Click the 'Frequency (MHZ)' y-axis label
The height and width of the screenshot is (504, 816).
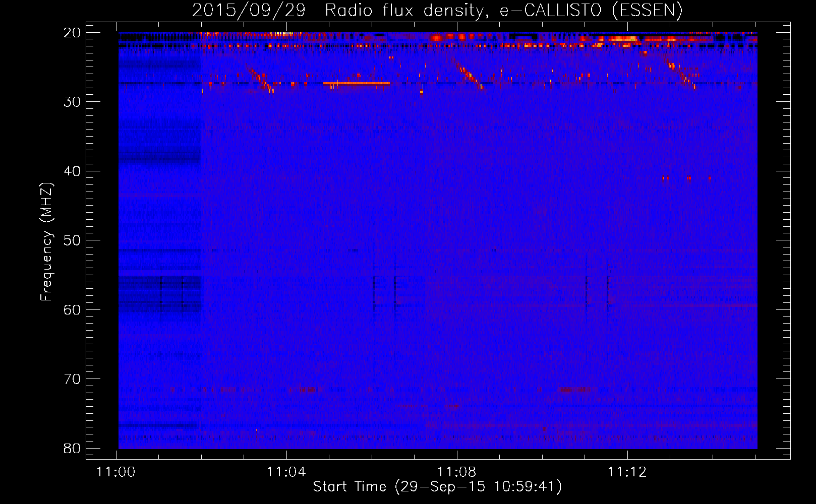[46, 242]
